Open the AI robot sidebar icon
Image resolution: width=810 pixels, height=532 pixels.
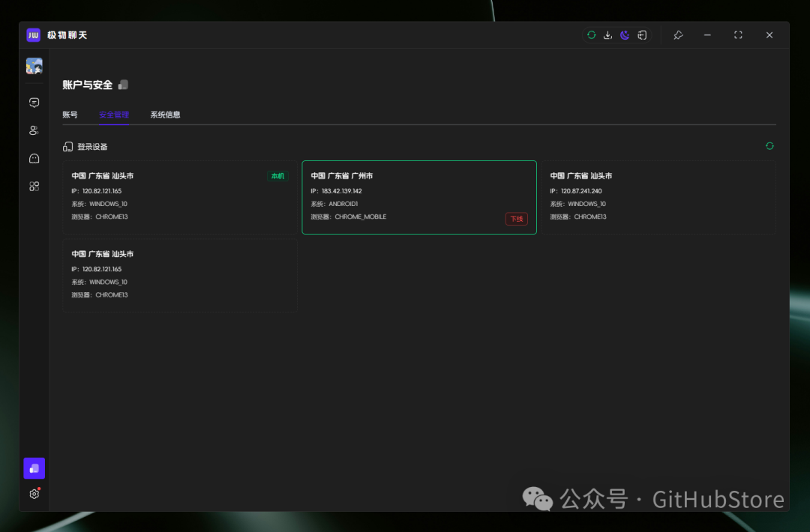tap(34, 158)
